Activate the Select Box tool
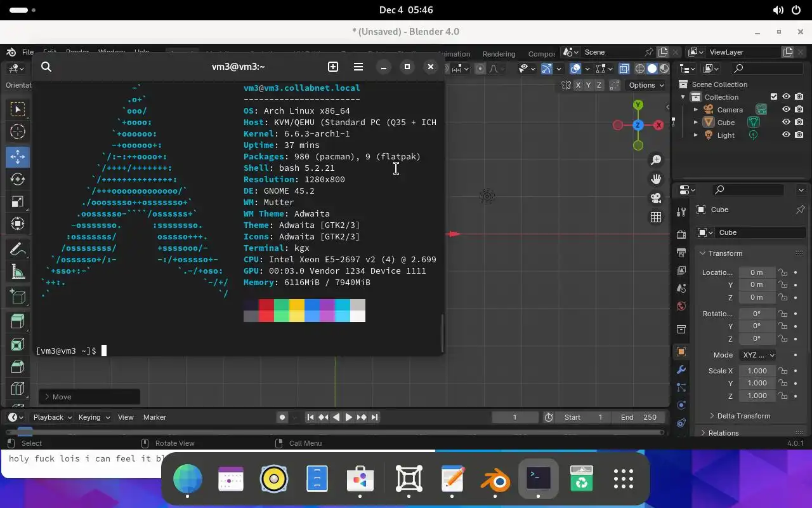812x508 pixels. click(18, 109)
